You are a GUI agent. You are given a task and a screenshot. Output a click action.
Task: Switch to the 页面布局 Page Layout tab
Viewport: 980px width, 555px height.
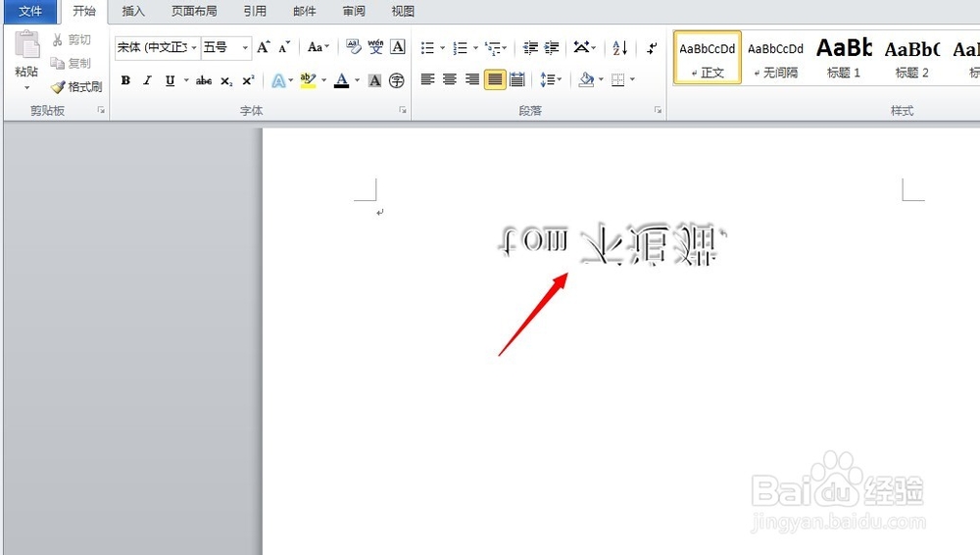click(x=194, y=11)
